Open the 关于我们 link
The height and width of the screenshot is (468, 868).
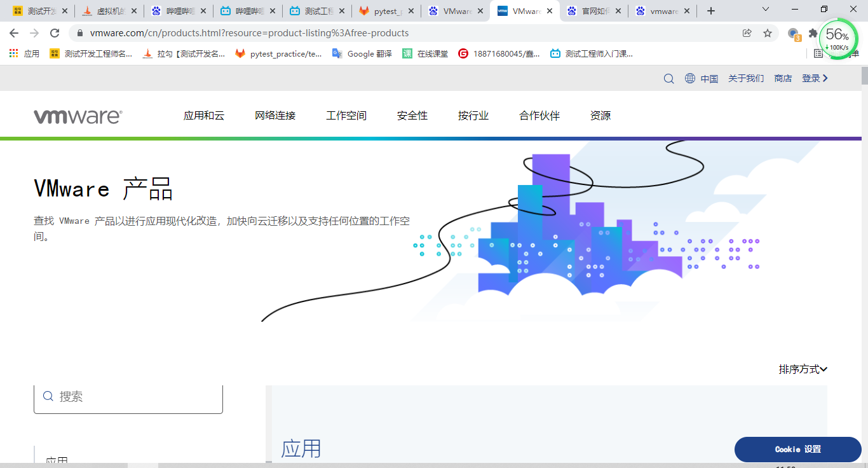tap(746, 79)
